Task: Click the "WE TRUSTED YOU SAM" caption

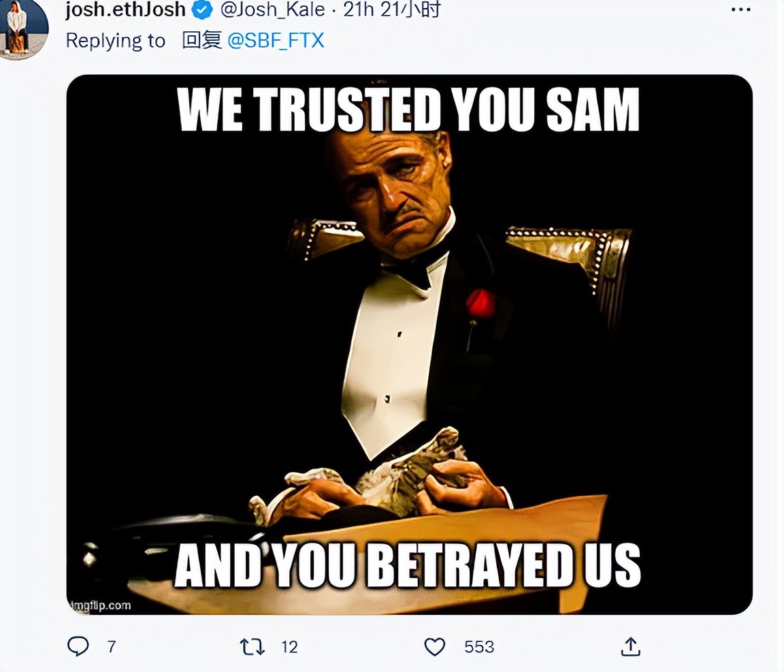Action: (408, 110)
